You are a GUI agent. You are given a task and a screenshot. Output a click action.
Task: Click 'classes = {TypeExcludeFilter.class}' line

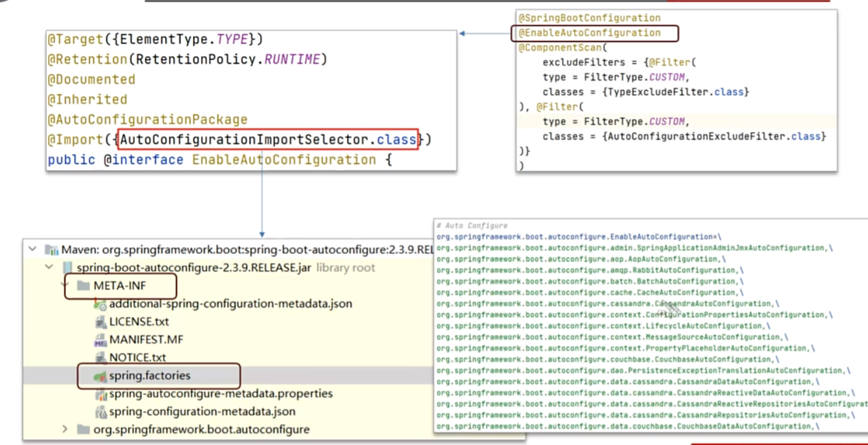(x=646, y=92)
